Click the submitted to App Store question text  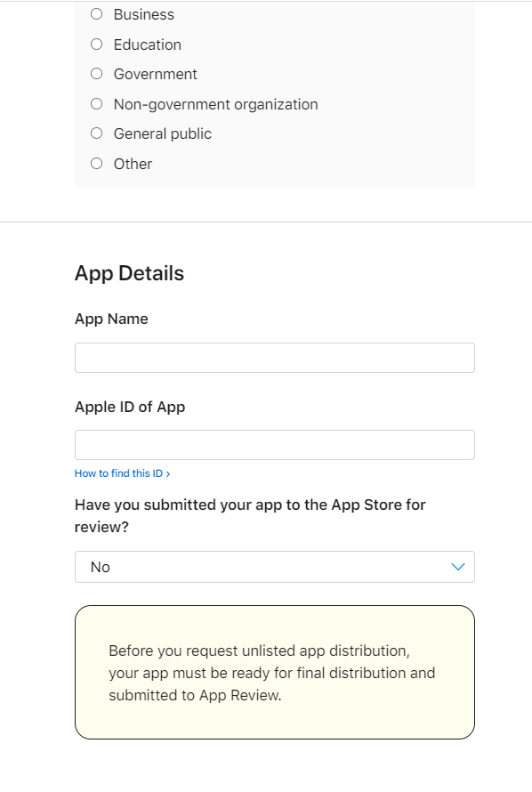coord(250,516)
